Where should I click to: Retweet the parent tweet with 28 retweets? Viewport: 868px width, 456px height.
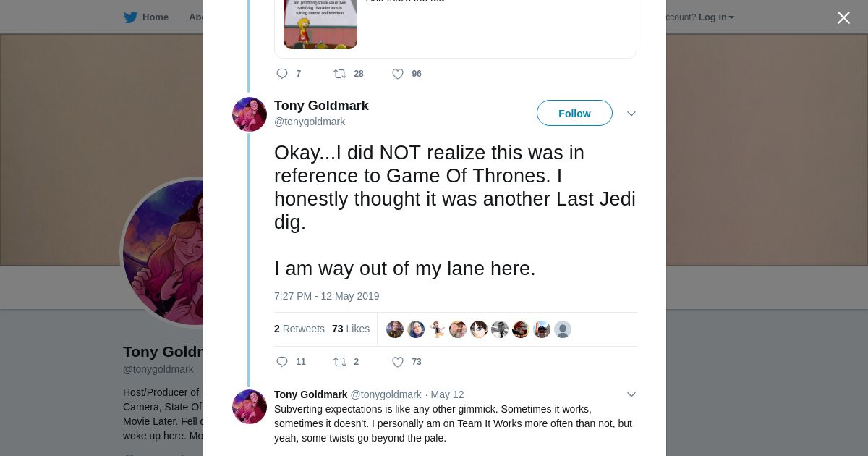click(x=340, y=74)
